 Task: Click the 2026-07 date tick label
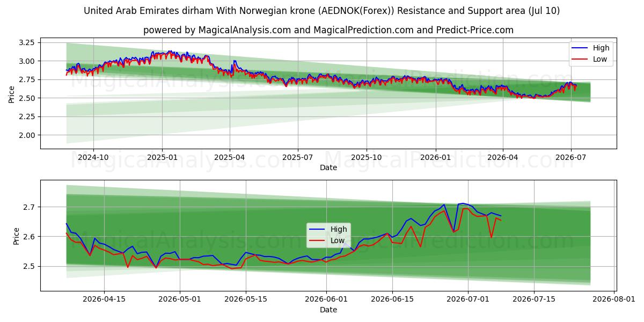571,157
